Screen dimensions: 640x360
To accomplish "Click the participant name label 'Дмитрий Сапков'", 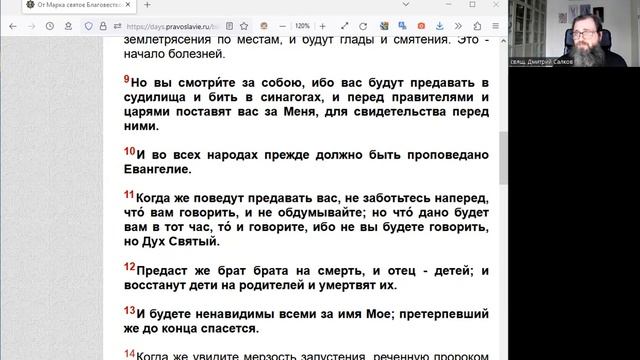I will pos(549,62).
